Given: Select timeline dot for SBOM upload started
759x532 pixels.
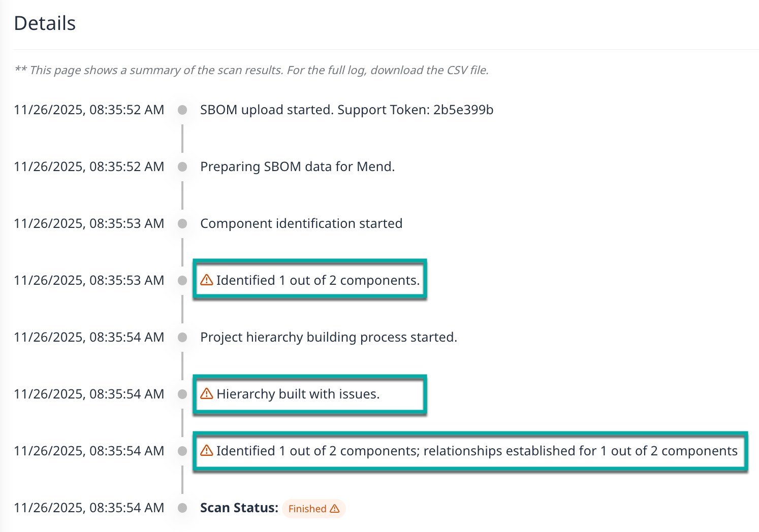Looking at the screenshot, I should [182, 110].
